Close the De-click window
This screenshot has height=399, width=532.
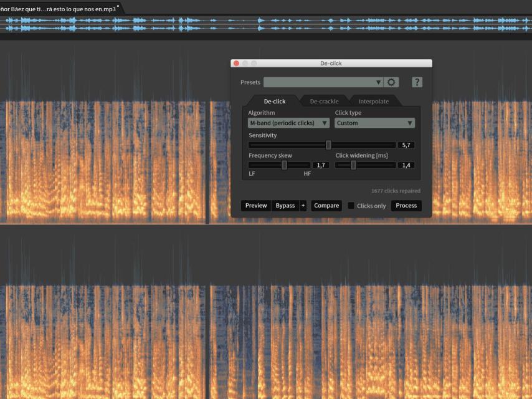coord(236,64)
